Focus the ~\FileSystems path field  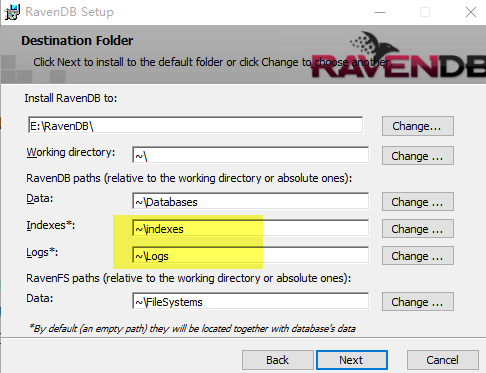251,302
